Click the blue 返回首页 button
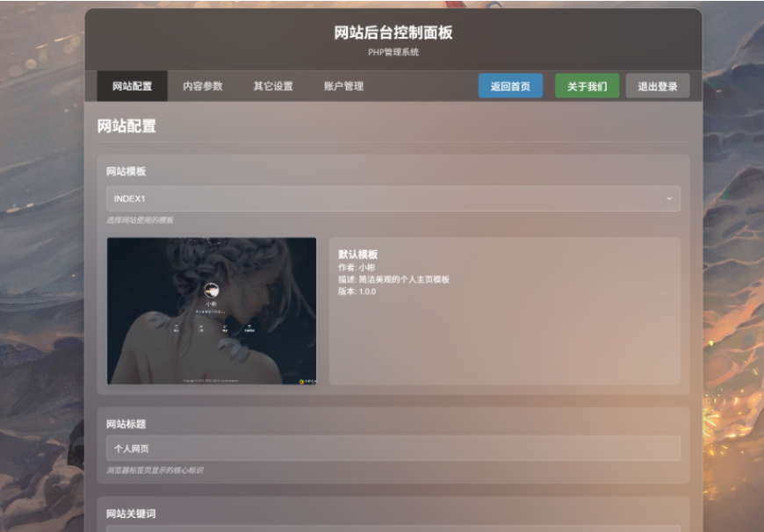 pyautogui.click(x=510, y=86)
